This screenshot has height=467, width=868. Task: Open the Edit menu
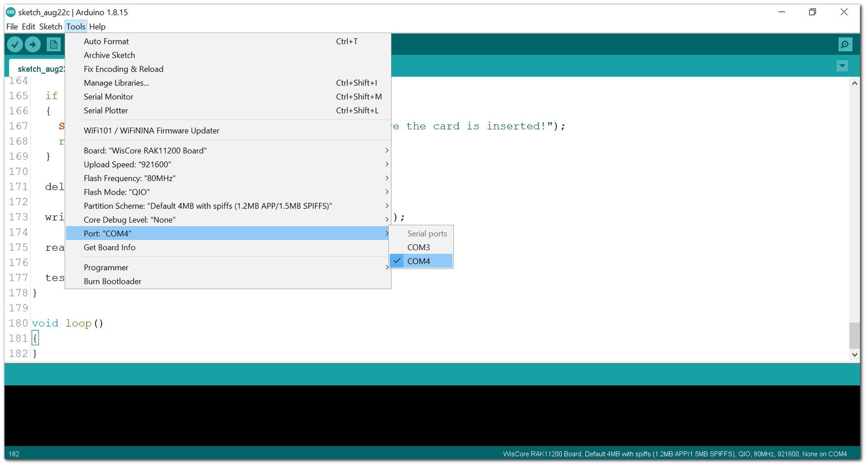tap(28, 27)
